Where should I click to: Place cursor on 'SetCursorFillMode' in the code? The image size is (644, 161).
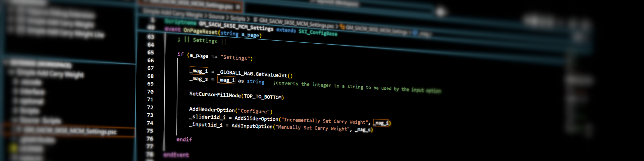pos(215,95)
